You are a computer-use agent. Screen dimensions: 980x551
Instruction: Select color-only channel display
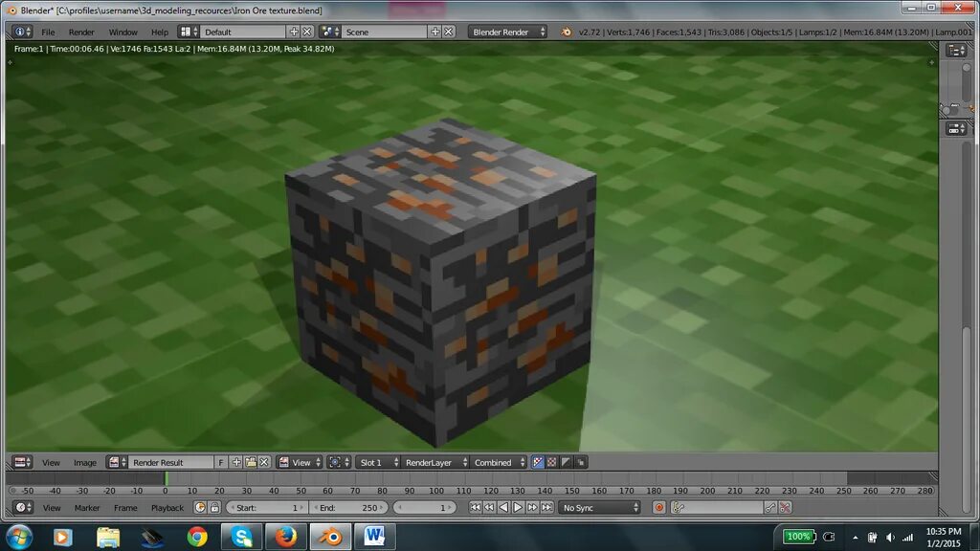click(x=552, y=462)
